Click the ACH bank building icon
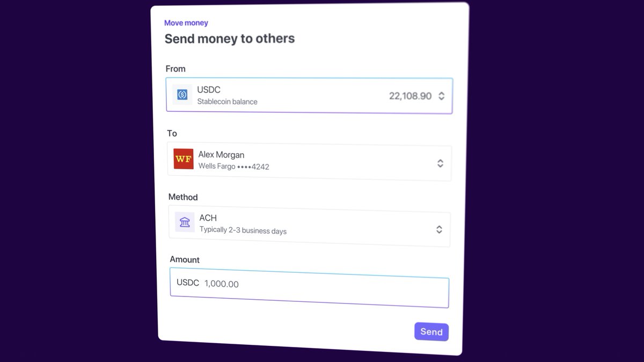Screen dimensions: 644x362 pos(185,222)
